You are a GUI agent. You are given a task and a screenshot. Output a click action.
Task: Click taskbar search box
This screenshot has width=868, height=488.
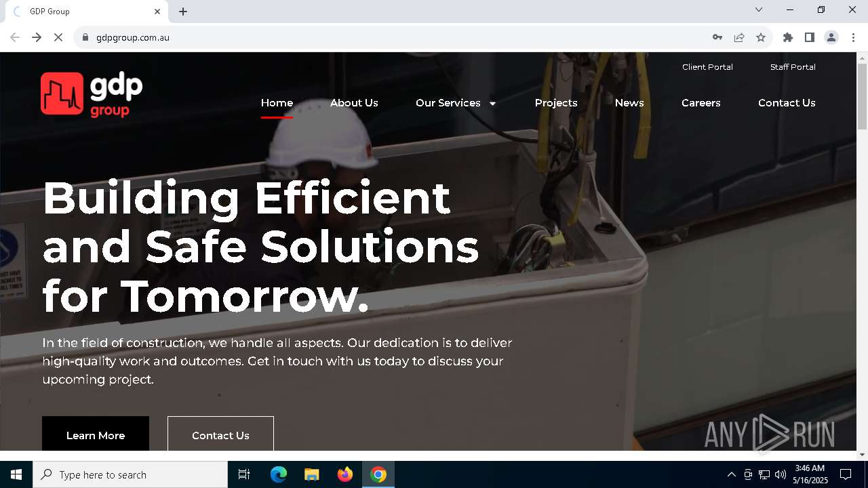coord(130,474)
